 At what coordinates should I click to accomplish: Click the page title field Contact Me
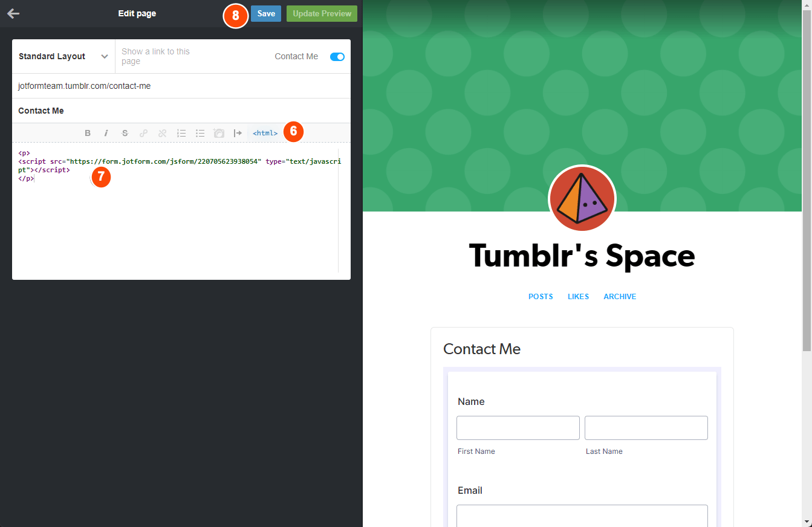click(x=181, y=111)
